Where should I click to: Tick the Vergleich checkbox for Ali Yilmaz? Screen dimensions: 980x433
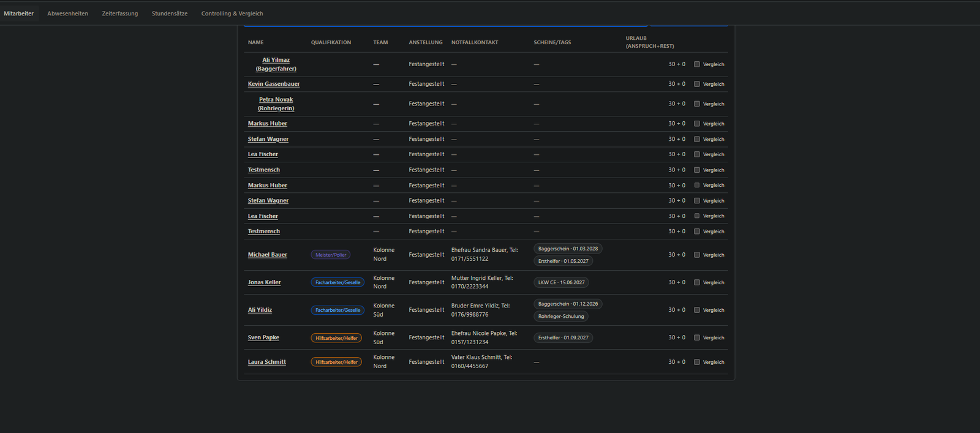click(697, 64)
